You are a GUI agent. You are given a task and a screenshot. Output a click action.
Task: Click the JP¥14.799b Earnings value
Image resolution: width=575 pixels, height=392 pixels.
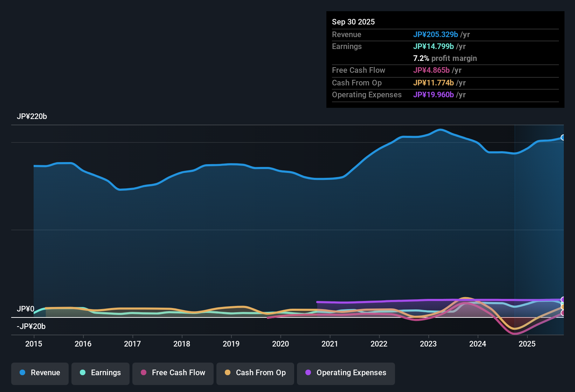(433, 46)
